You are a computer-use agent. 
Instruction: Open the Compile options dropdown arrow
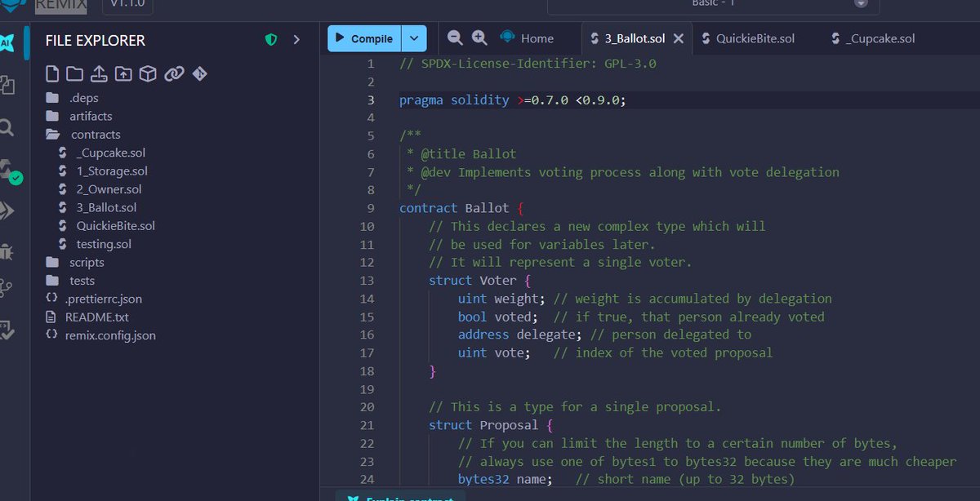click(x=415, y=38)
